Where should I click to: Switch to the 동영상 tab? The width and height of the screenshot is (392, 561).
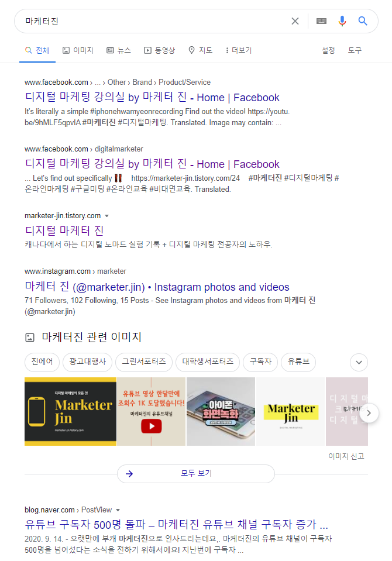click(159, 50)
